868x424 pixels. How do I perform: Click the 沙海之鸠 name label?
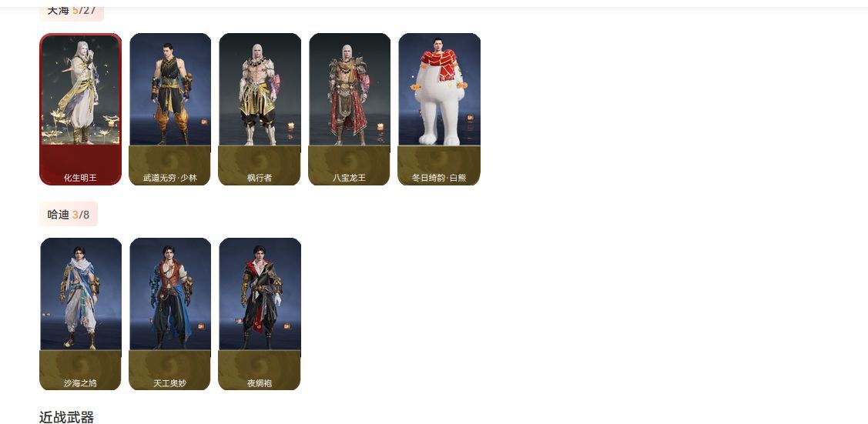(x=80, y=383)
